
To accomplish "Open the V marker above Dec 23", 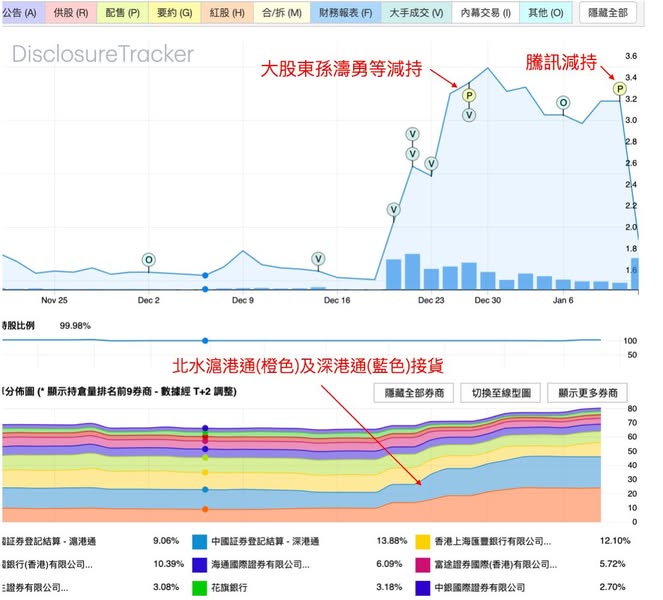I will (x=431, y=164).
